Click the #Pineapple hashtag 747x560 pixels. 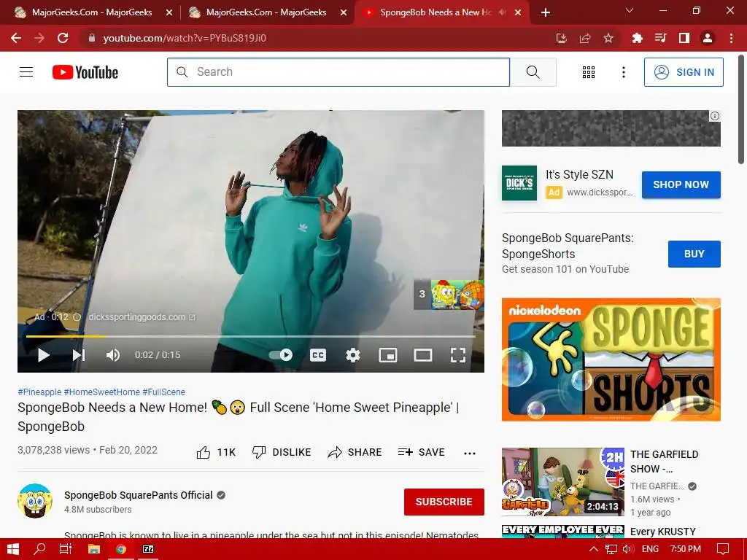[39, 392]
